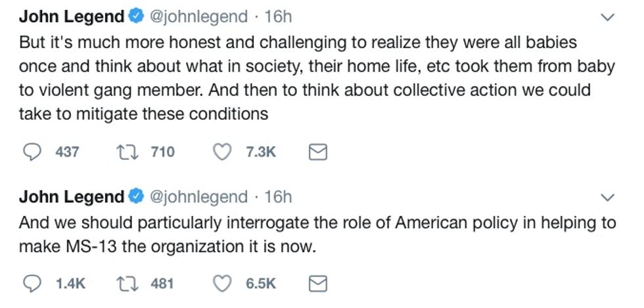644x308 pixels.
Task: Open the 16h timestamp of the first tweet
Action: coord(277,17)
